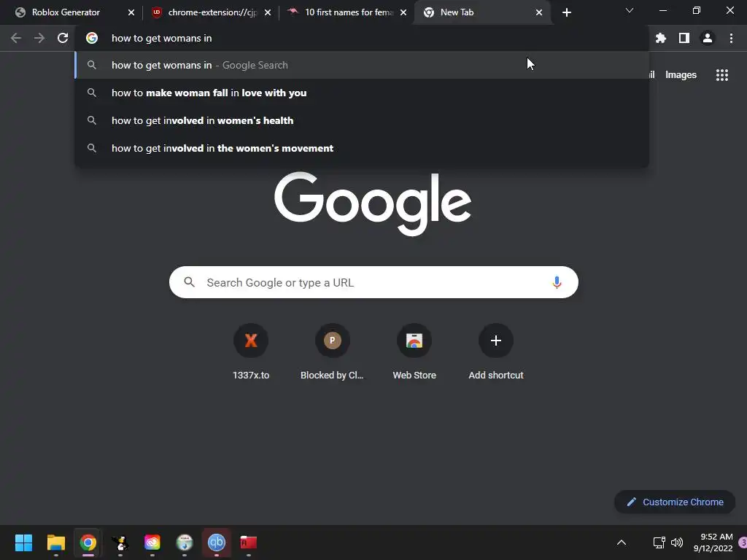Screen dimensions: 747x560
Task: Switch to the Roblox Generator tab
Action: 66,12
